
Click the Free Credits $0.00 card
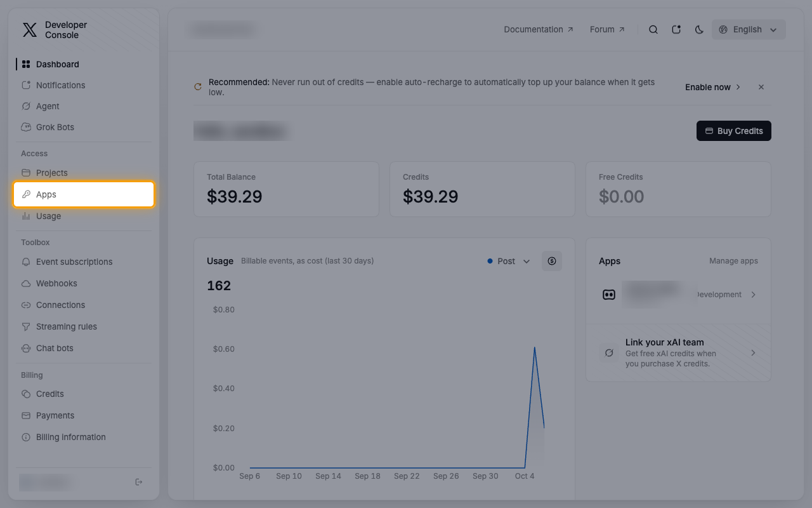click(x=678, y=189)
